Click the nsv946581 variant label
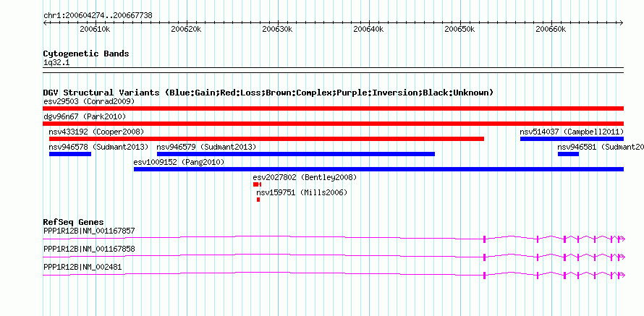This screenshot has width=644, height=316. tap(601, 147)
